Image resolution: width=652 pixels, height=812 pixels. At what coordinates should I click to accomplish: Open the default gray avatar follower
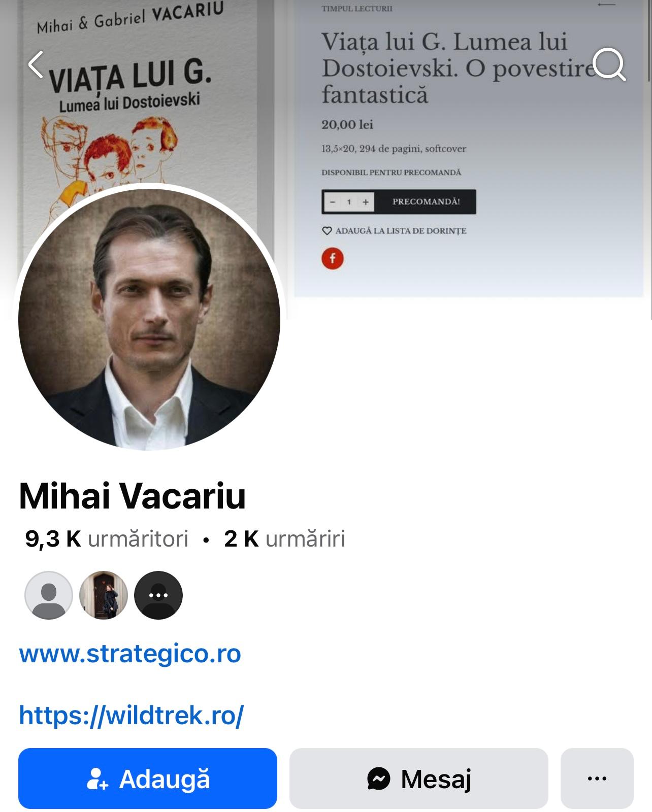tap(49, 595)
